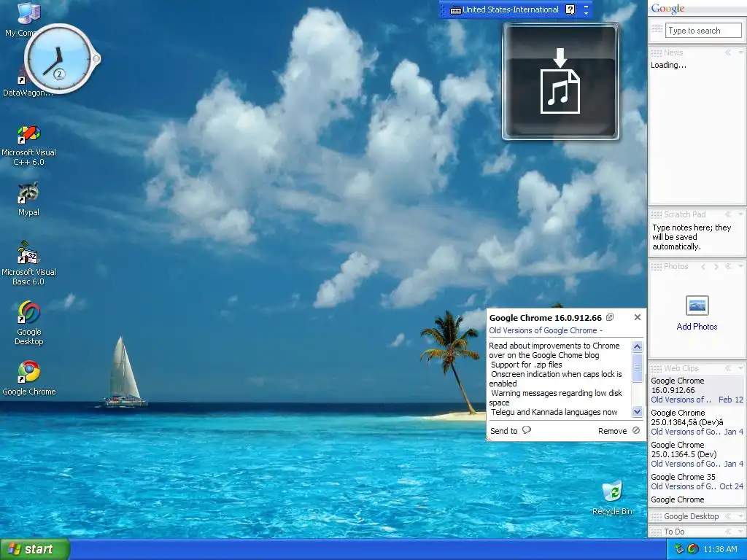Open the News gadget menu arrow
This screenshot has width=747, height=560.
[740, 52]
